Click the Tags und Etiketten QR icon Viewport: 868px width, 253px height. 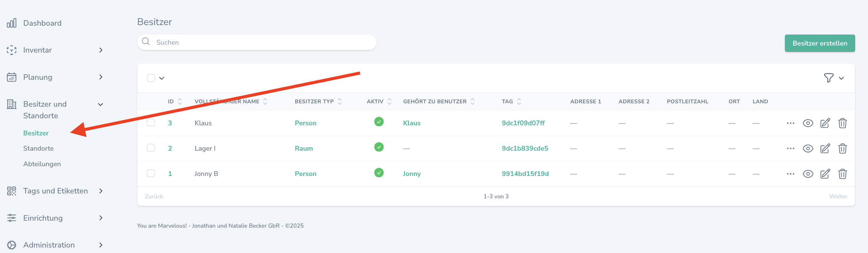click(11, 191)
